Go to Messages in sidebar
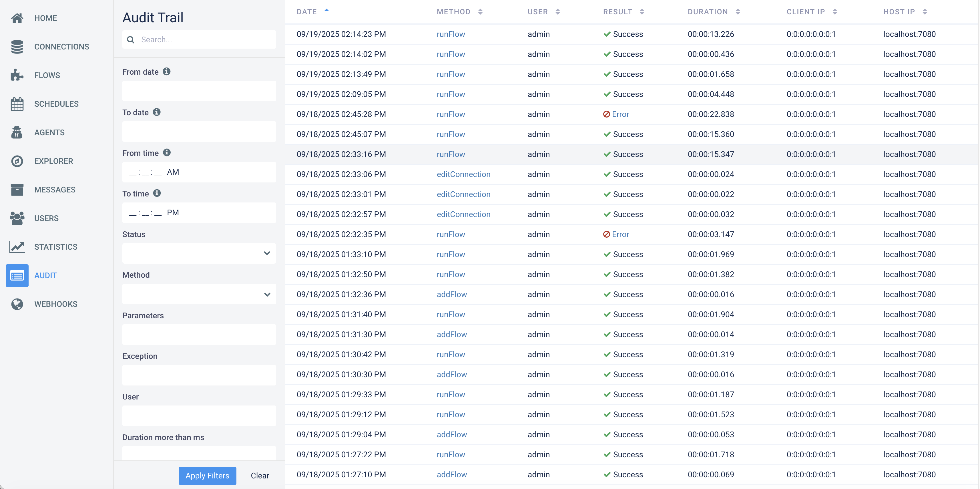This screenshot has height=489, width=980. (55, 190)
